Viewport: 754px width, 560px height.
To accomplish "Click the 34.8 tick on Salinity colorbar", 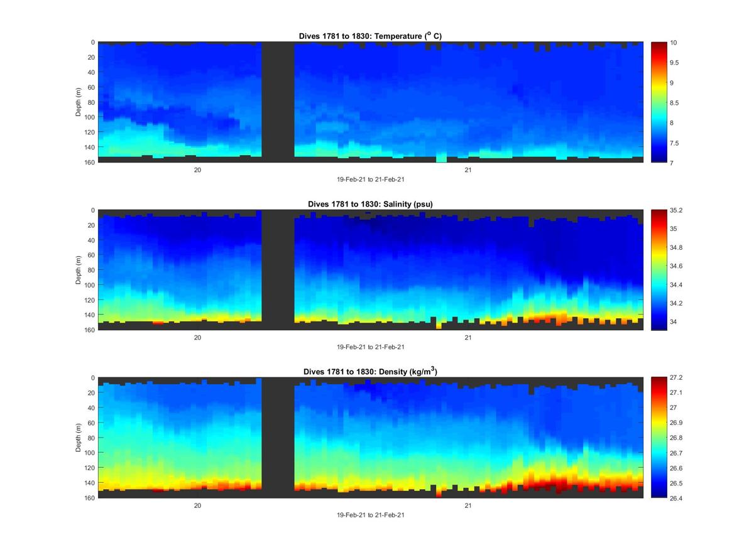I will pyautogui.click(x=676, y=248).
